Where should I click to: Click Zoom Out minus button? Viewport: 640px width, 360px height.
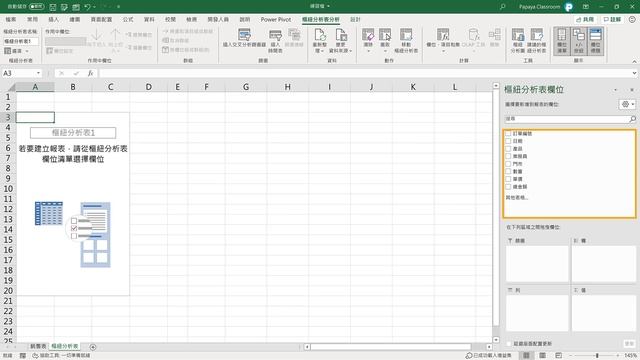(x=570, y=356)
